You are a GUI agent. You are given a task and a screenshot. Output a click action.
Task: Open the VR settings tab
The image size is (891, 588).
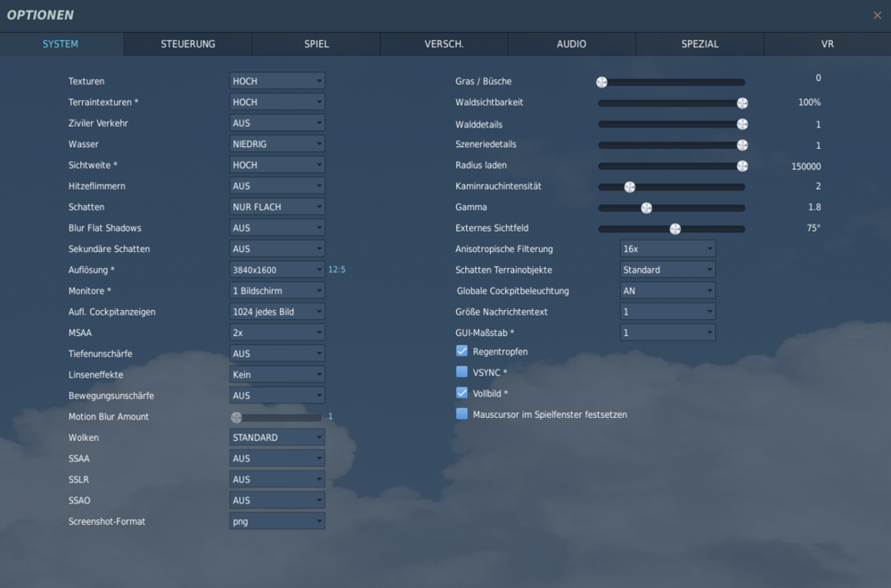(827, 44)
